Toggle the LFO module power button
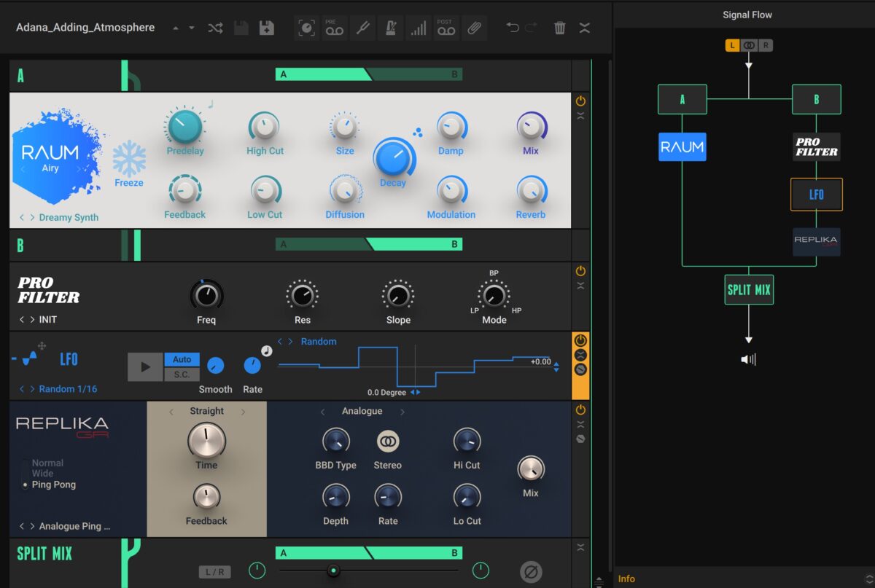The height and width of the screenshot is (588, 875). (580, 341)
